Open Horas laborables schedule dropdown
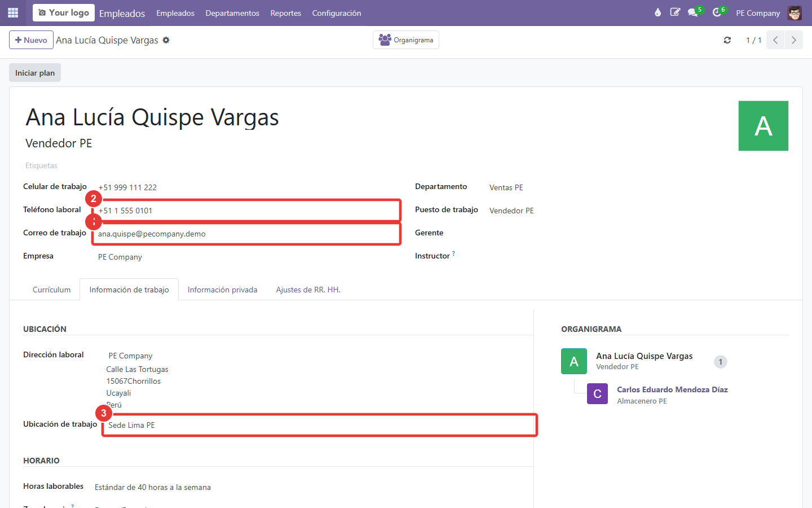The height and width of the screenshot is (508, 812). (x=313, y=487)
